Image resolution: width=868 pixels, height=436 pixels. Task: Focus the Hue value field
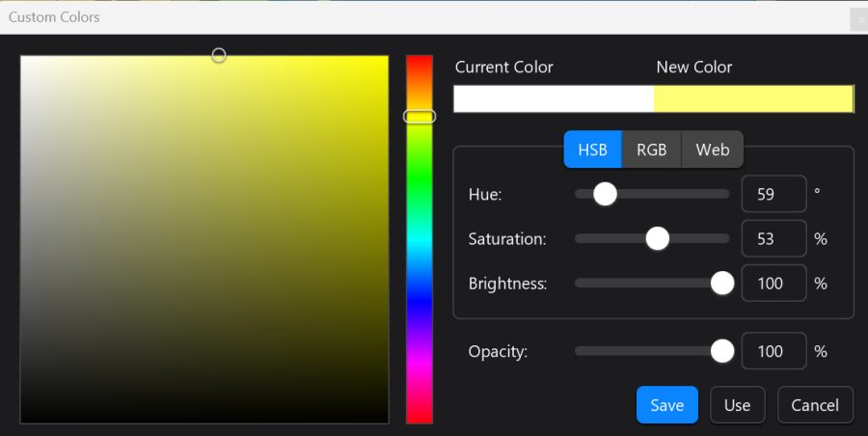[773, 194]
